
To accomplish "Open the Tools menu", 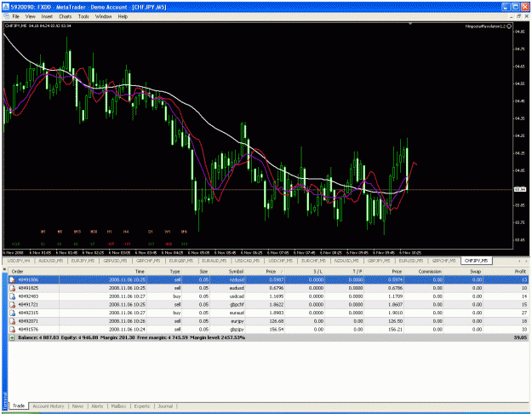I will [83, 16].
